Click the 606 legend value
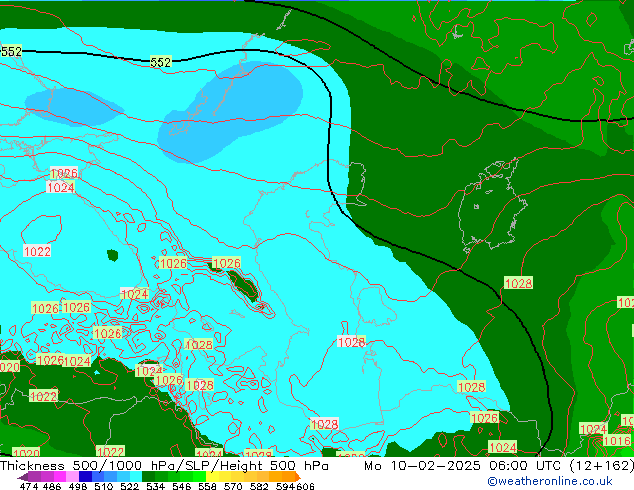634x490 pixels. tap(305, 486)
